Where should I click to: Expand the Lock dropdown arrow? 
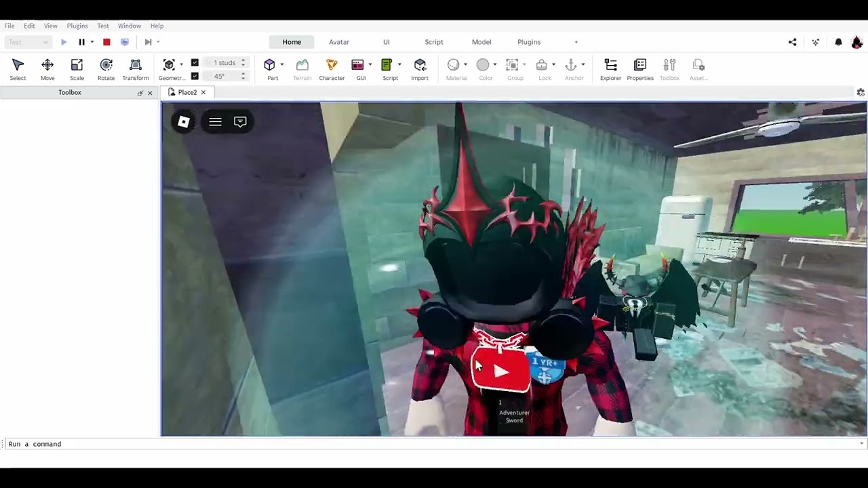(x=553, y=64)
